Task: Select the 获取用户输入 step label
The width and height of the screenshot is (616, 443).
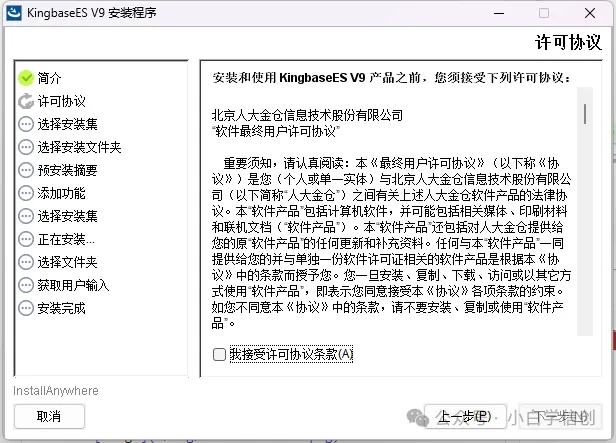Action: pos(73,285)
